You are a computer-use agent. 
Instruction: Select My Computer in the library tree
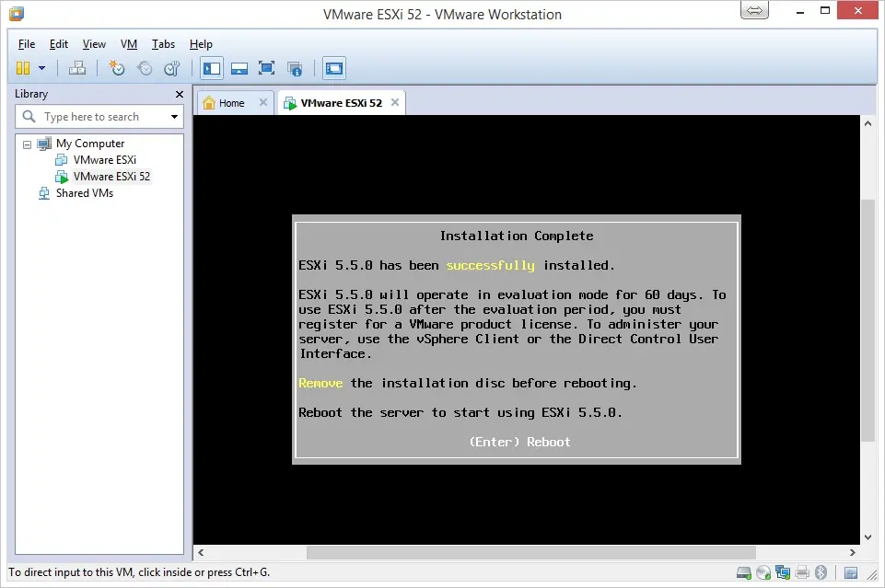(90, 144)
